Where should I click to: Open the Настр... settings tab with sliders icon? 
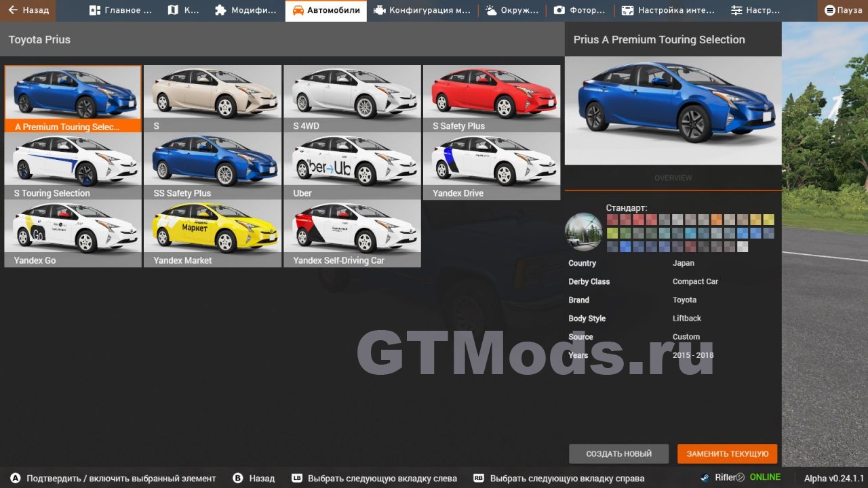755,10
